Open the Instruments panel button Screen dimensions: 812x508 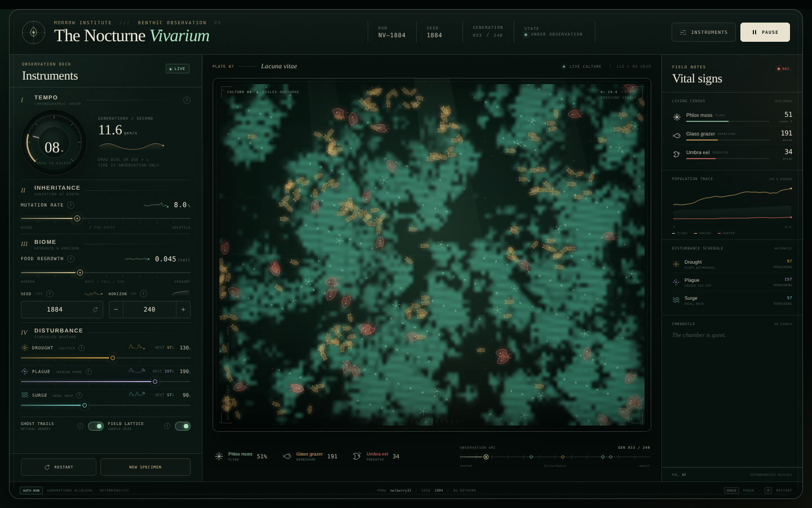(703, 32)
